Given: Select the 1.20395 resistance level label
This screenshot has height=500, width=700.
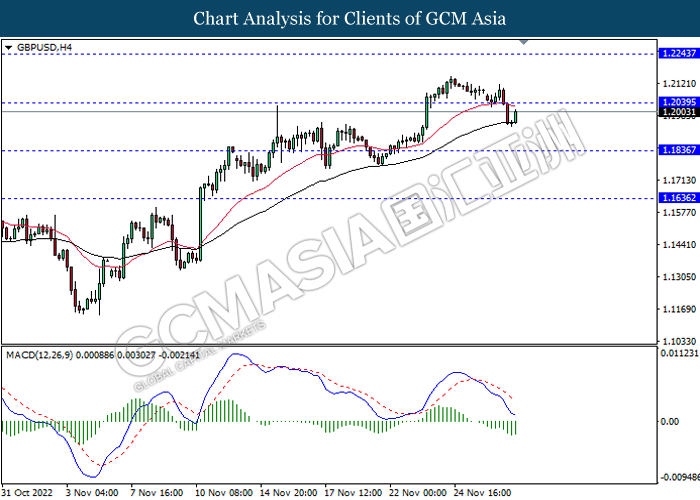Looking at the screenshot, I should click(679, 102).
